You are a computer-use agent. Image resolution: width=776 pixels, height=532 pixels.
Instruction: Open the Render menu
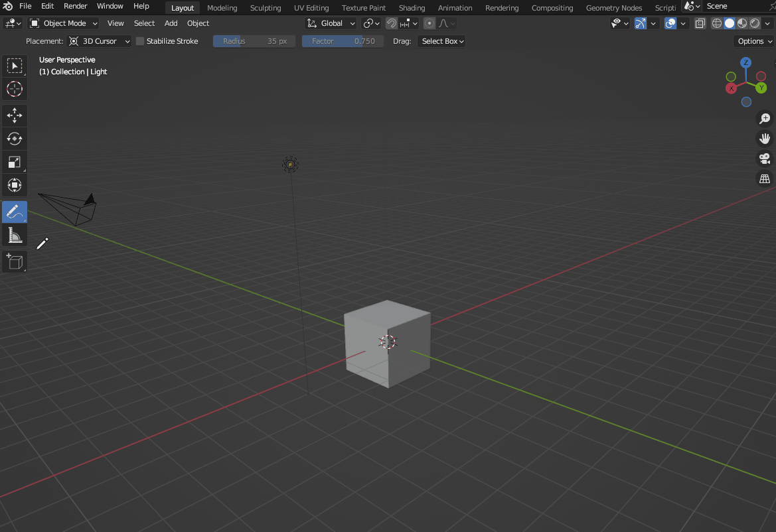pos(75,6)
